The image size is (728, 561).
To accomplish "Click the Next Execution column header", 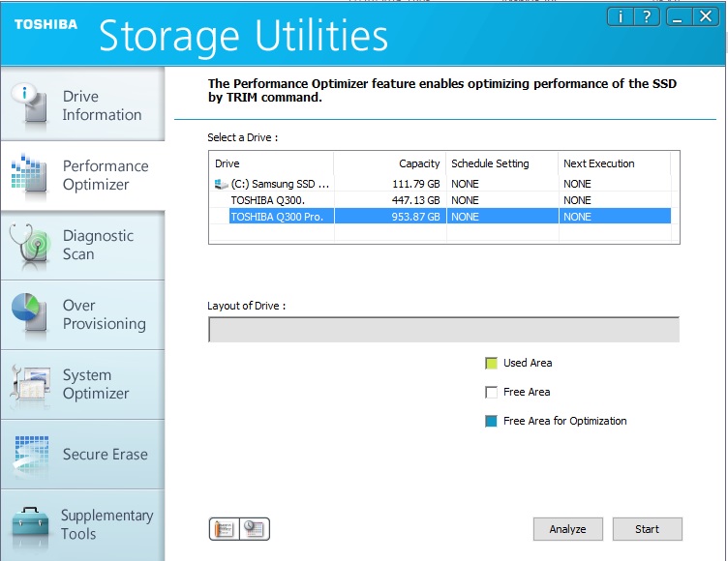I will coord(615,163).
